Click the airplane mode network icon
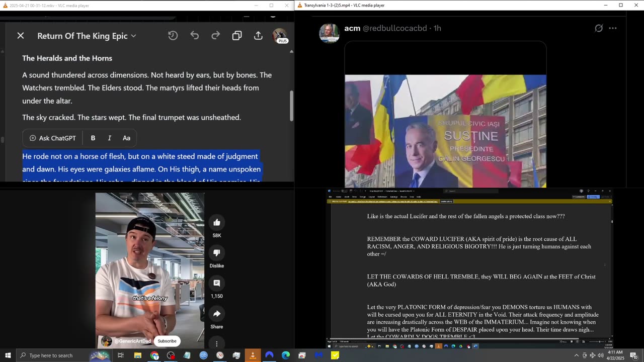Viewport: 644px width, 362px height. [592, 355]
